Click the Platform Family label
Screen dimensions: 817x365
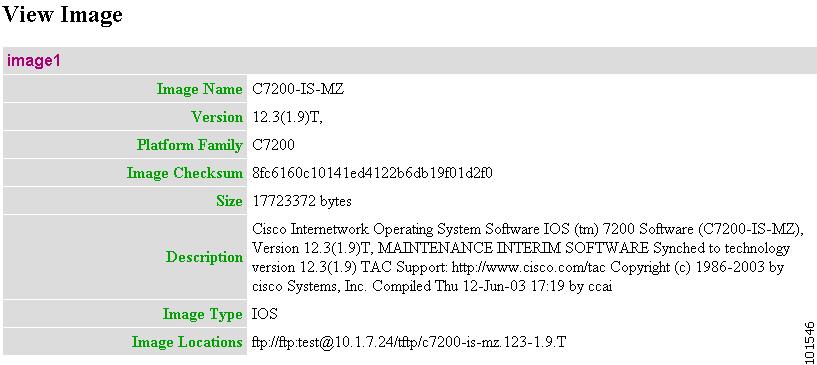[190, 145]
